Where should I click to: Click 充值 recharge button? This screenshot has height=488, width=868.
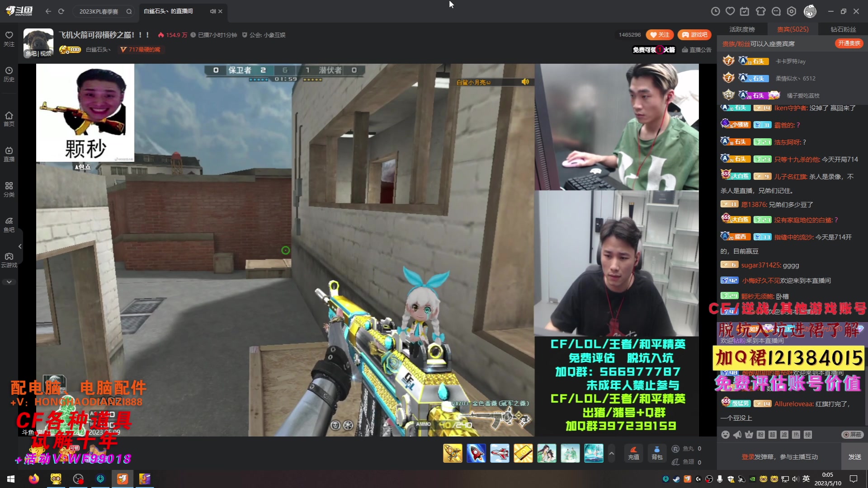pos(633,453)
